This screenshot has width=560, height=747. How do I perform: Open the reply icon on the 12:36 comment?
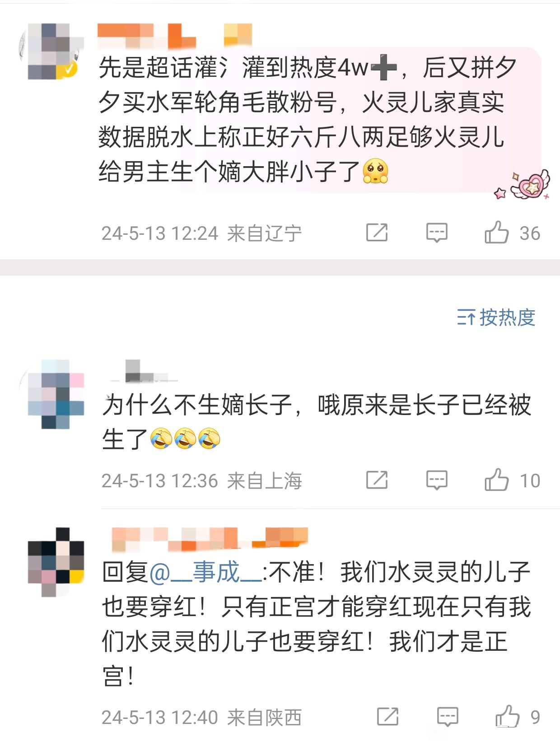(x=437, y=480)
